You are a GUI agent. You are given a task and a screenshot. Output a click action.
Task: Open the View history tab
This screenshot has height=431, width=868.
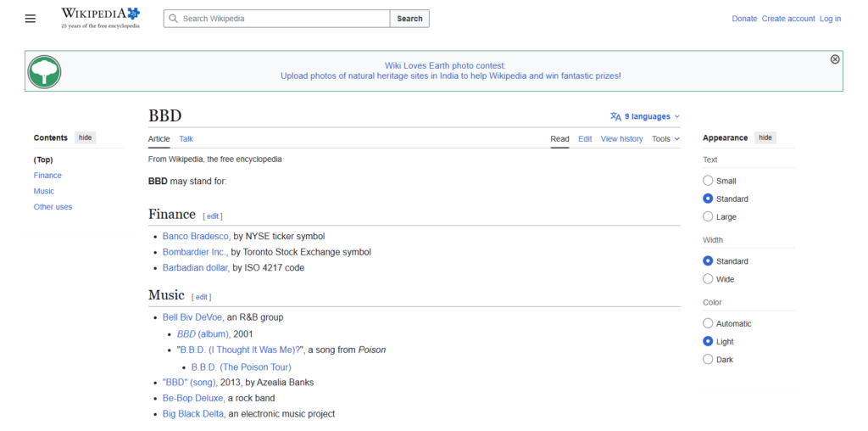(621, 139)
